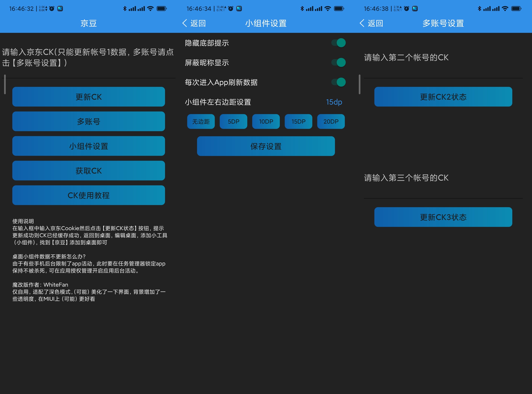Click the 桌面小组件数据不更新怎么办? text

tap(49, 256)
